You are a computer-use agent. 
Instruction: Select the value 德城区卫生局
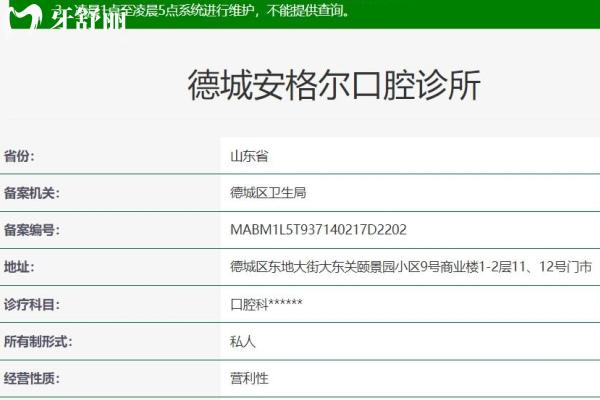click(268, 193)
